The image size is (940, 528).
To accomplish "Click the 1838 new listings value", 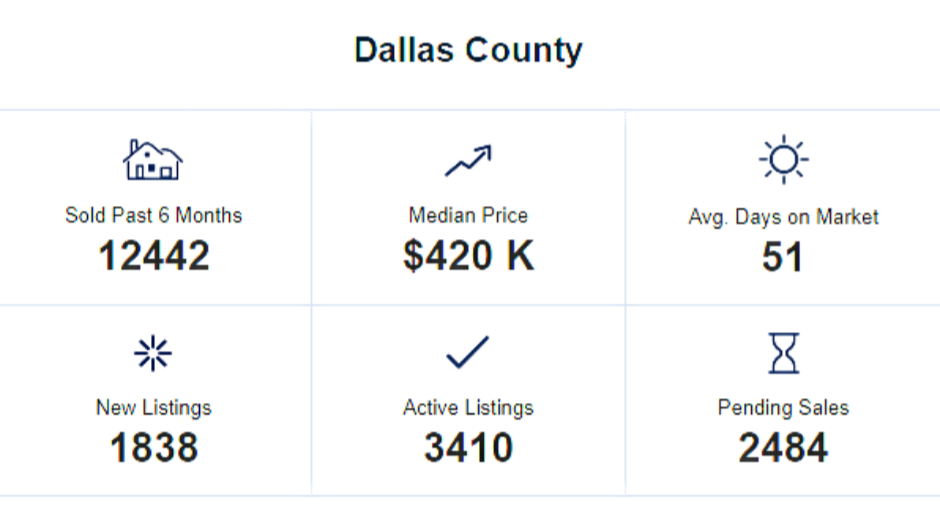I will (154, 448).
